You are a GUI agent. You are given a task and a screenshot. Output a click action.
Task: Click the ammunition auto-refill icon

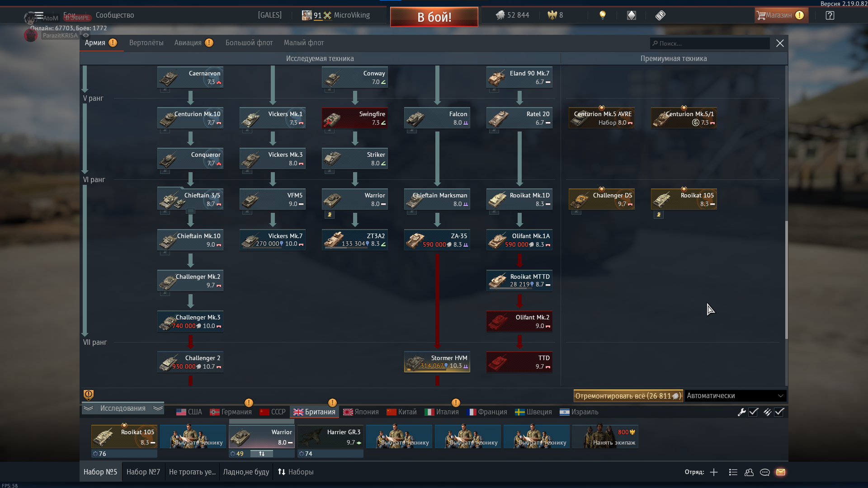(x=767, y=412)
